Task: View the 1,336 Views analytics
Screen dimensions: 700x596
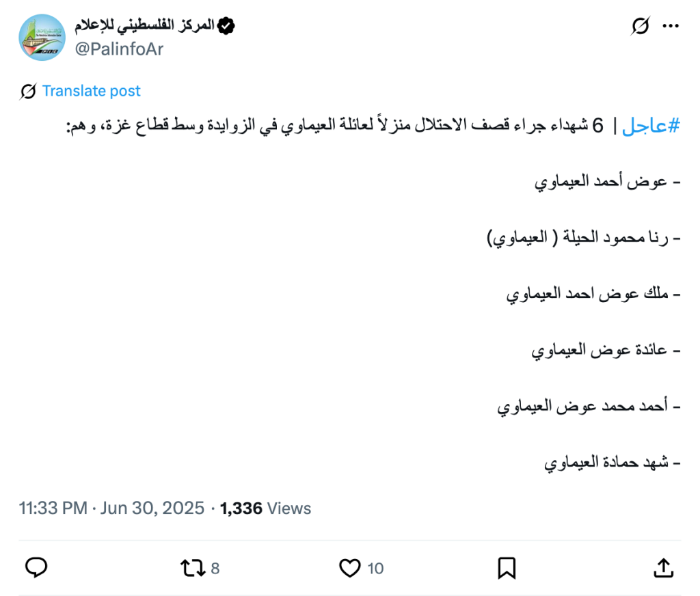Action: [x=265, y=509]
